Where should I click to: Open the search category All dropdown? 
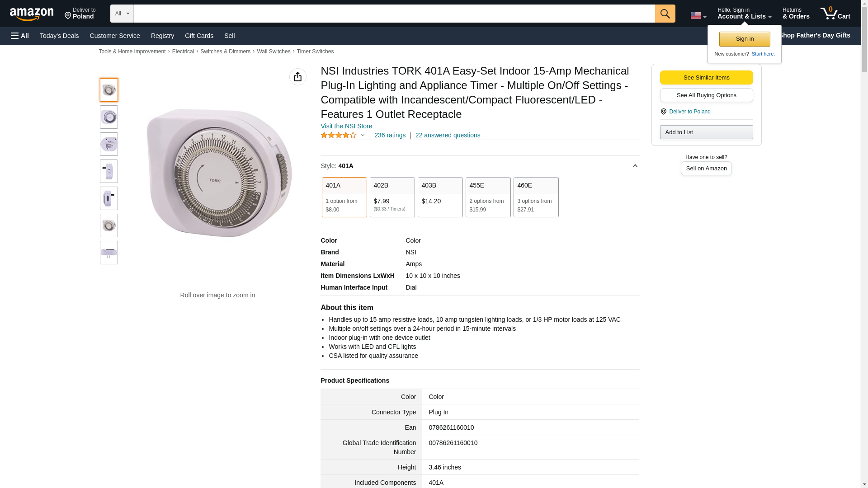122,14
